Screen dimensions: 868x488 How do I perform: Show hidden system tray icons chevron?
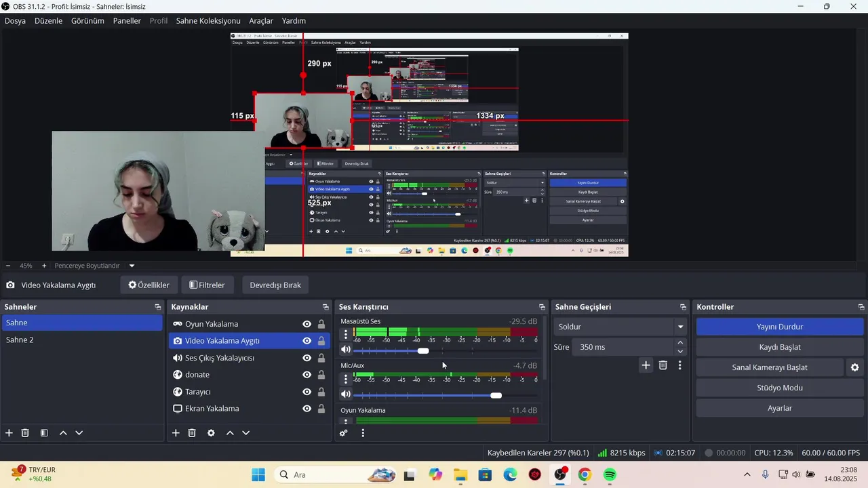click(x=747, y=474)
